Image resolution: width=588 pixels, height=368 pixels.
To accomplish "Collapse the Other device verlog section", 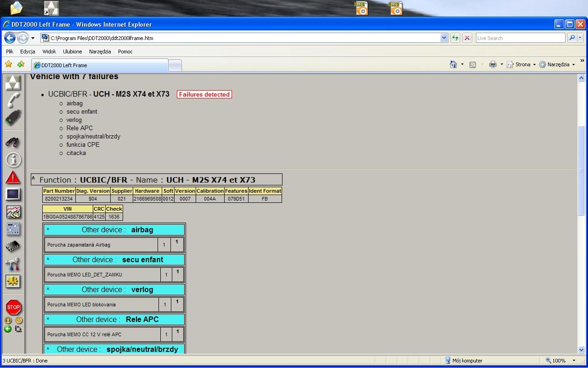I will [x=48, y=289].
